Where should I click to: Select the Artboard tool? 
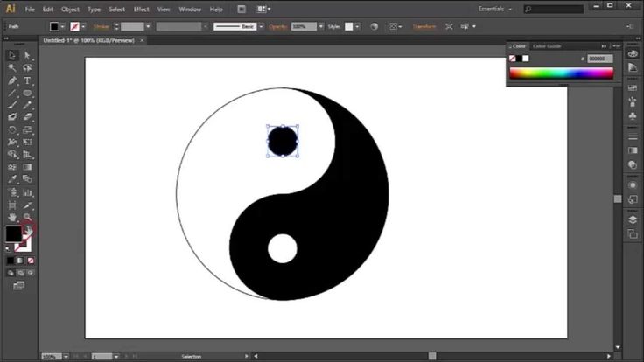12,205
